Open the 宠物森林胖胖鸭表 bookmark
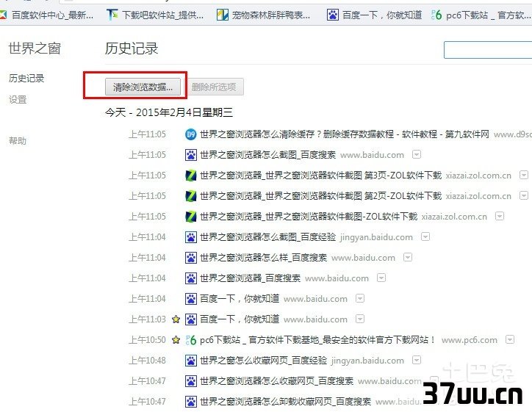The width and height of the screenshot is (532, 412). [x=263, y=15]
